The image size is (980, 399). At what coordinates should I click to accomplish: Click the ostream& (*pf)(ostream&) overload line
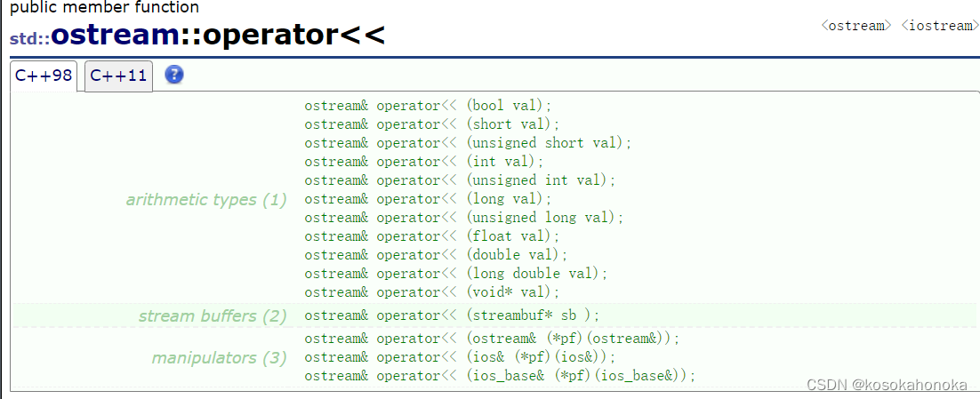492,339
